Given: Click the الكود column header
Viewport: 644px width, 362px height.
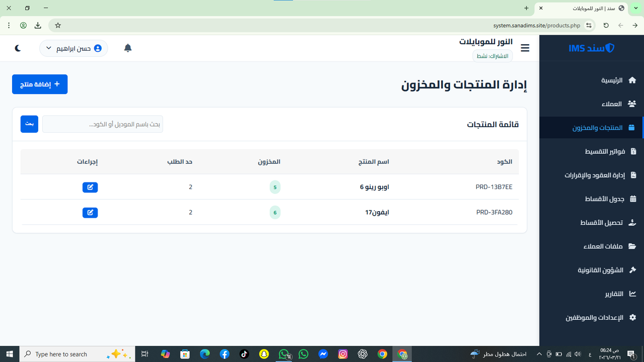Looking at the screenshot, I should click(504, 162).
